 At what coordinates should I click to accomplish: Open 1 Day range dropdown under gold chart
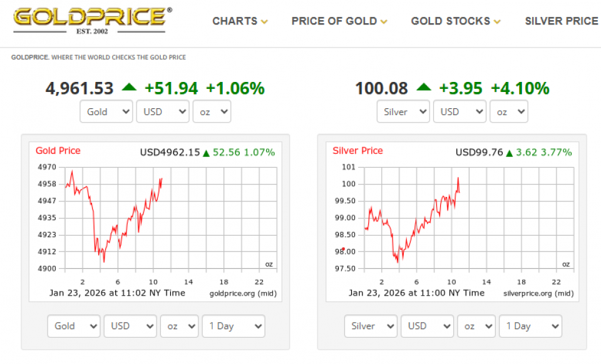(234, 326)
